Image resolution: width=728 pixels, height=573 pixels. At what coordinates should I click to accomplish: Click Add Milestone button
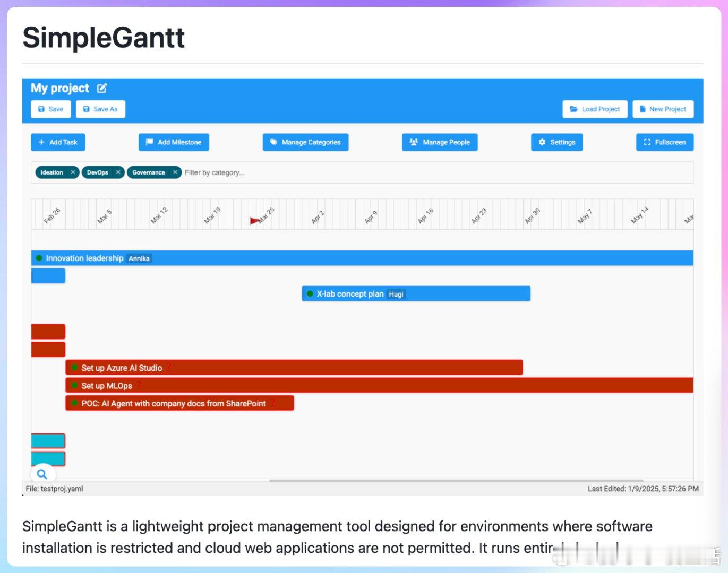174,142
